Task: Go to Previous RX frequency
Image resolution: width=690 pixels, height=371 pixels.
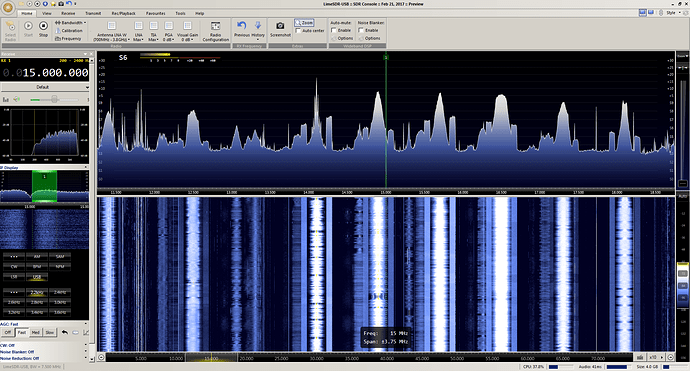Action: point(242,29)
